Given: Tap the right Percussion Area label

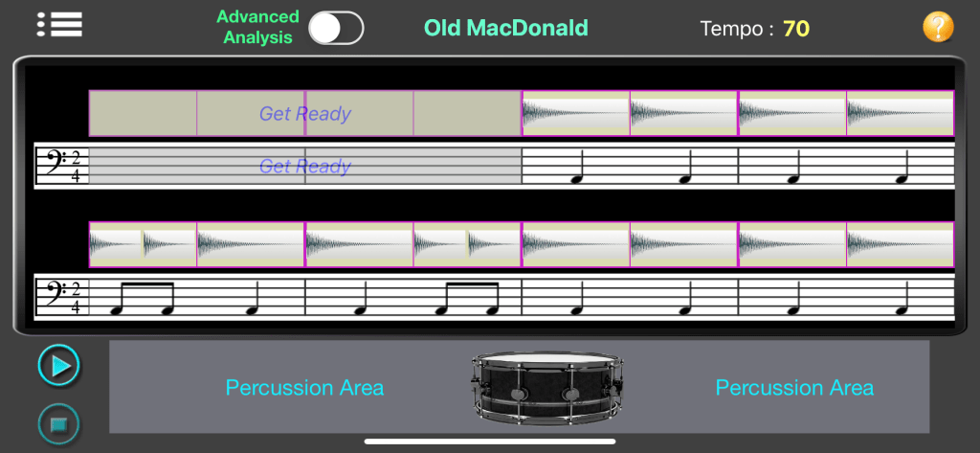Looking at the screenshot, I should [794, 387].
